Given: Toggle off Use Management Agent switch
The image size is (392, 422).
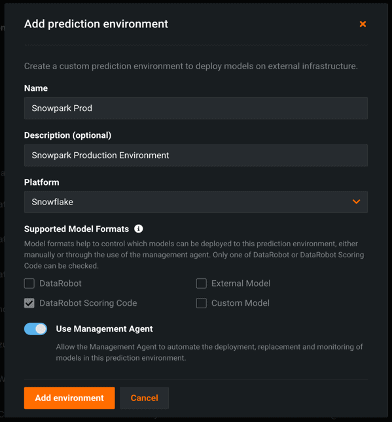Looking at the screenshot, I should (x=35, y=329).
